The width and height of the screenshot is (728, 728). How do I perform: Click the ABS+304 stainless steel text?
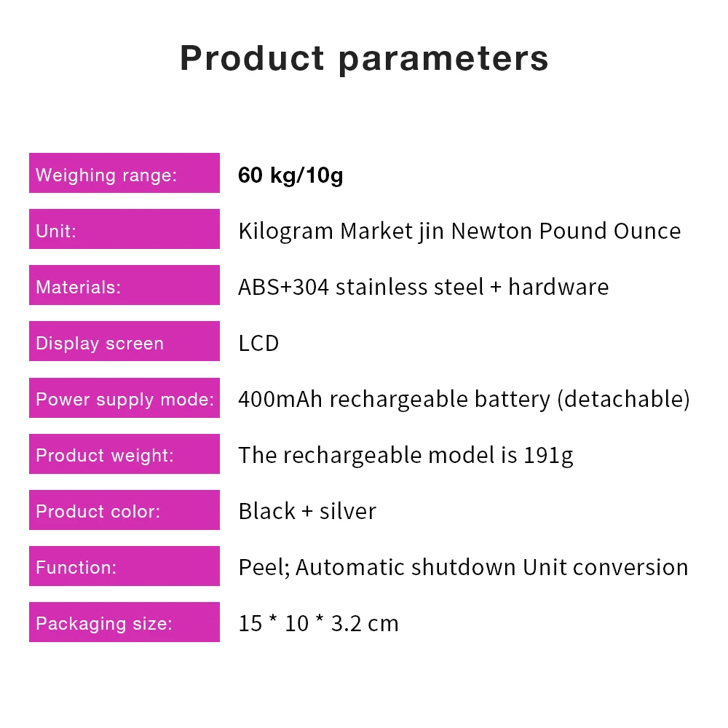pyautogui.click(x=361, y=287)
